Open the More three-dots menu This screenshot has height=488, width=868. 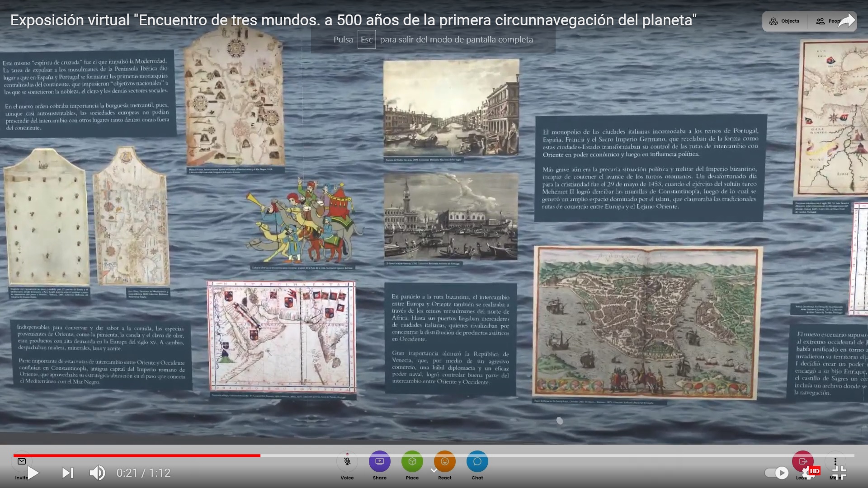pyautogui.click(x=835, y=461)
